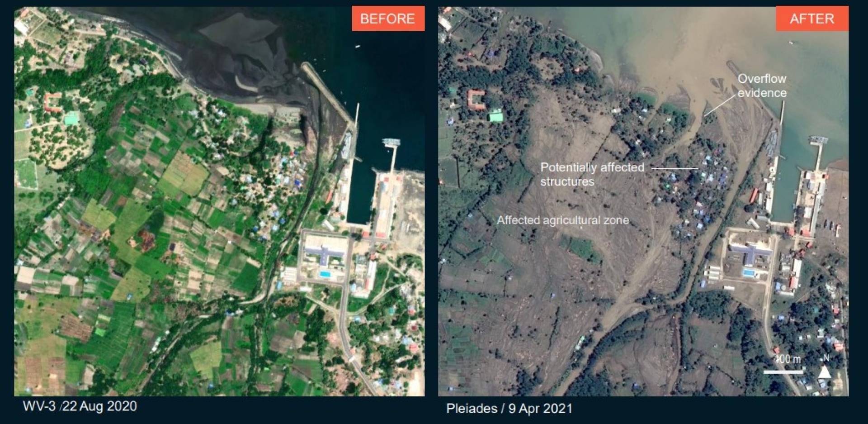Click the green-roofed building in after image

click(x=495, y=116)
